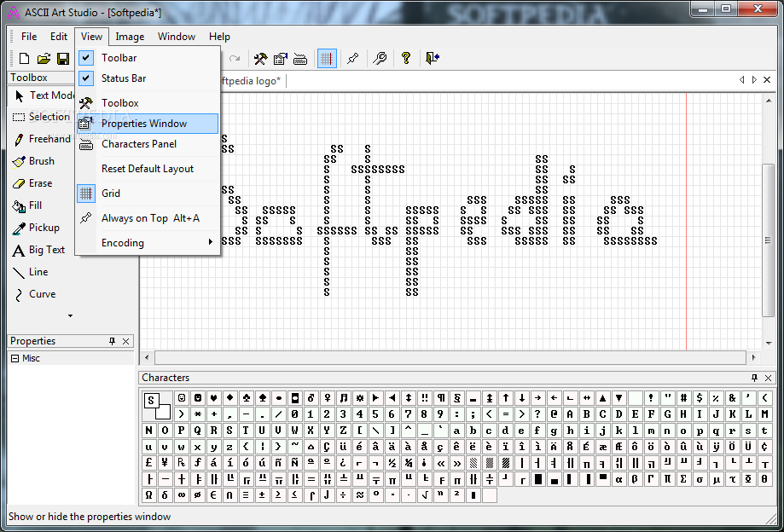
Task: Close the Softpedia logo document tab
Action: (767, 80)
